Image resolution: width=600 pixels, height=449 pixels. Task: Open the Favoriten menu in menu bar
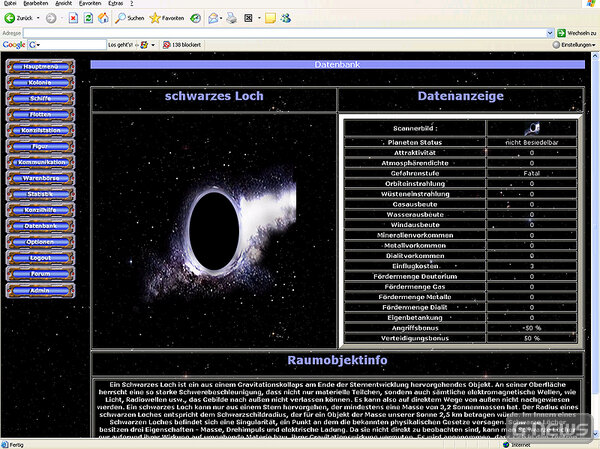[x=90, y=3]
